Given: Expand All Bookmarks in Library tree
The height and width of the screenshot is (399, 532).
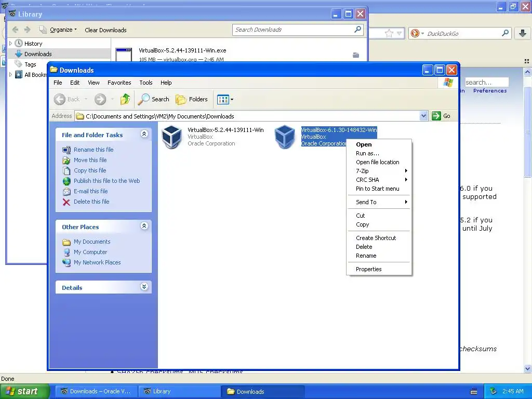Looking at the screenshot, I should (x=10, y=75).
